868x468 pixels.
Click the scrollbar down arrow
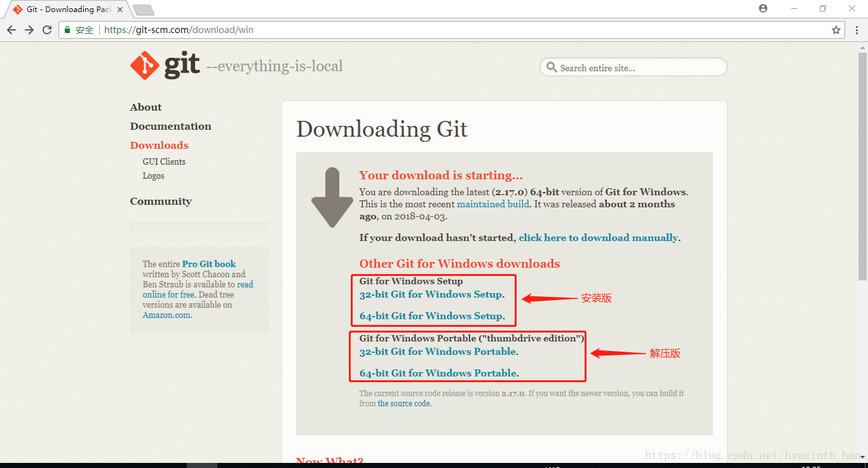click(862, 458)
